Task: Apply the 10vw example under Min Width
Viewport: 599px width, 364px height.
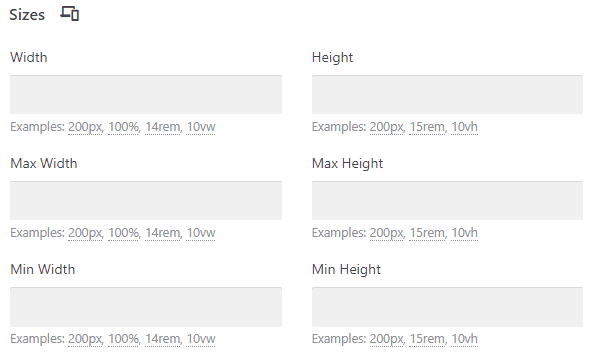Action: point(201,339)
